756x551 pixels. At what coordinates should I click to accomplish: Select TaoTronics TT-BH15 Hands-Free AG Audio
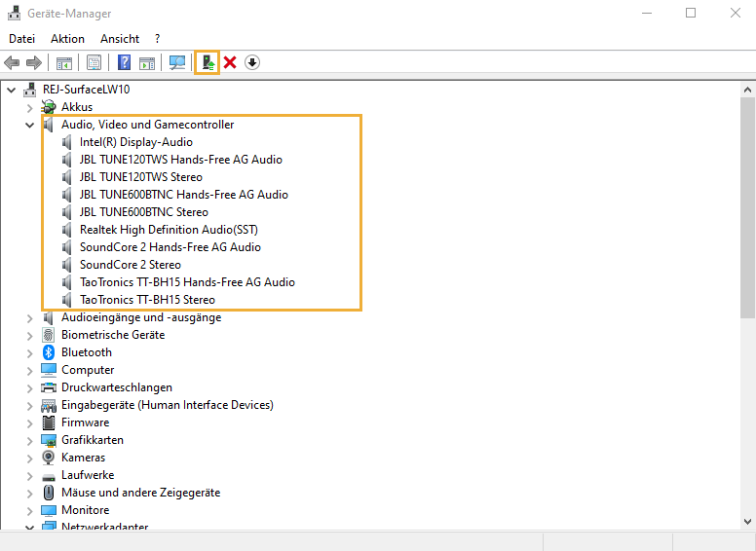(187, 282)
